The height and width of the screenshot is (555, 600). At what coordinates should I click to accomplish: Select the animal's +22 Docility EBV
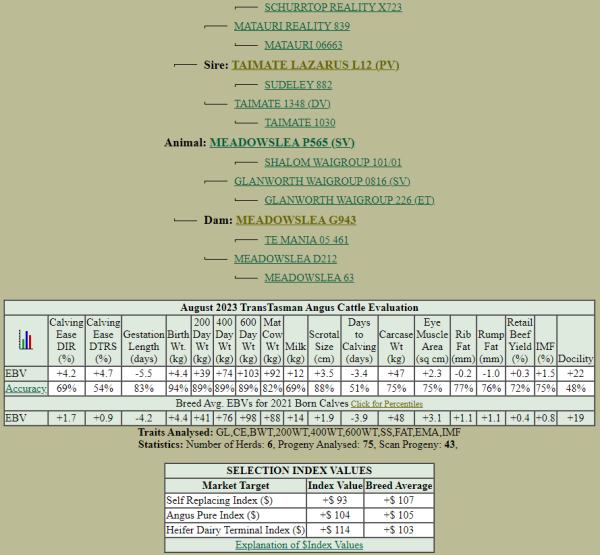(x=576, y=374)
